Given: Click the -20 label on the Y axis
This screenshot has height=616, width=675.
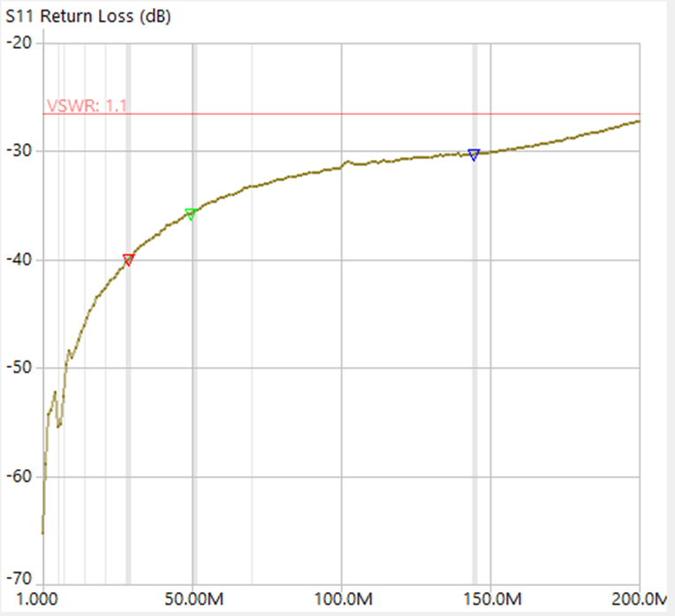Looking at the screenshot, I should [19, 42].
